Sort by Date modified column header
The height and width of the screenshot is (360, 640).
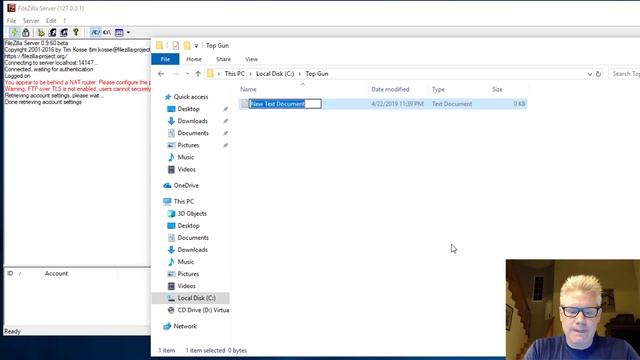390,89
